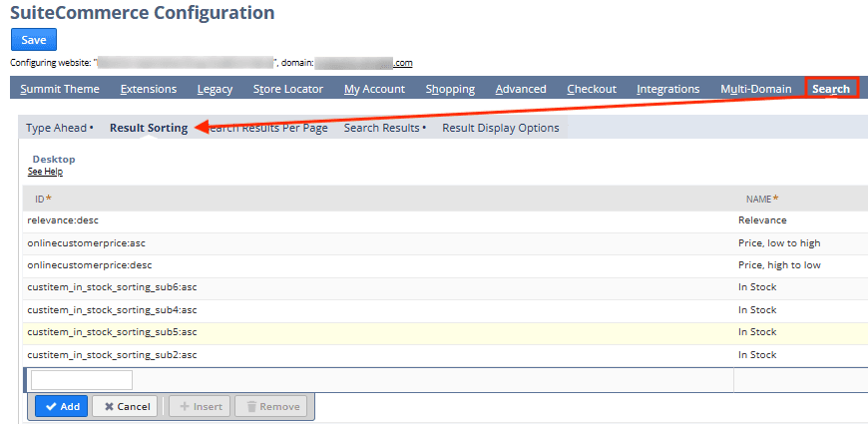Open the Shopping tab
The height and width of the screenshot is (424, 868).
(x=450, y=89)
